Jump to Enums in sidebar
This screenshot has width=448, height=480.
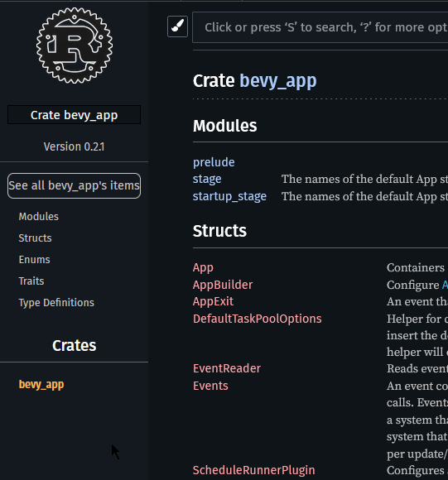(34, 259)
